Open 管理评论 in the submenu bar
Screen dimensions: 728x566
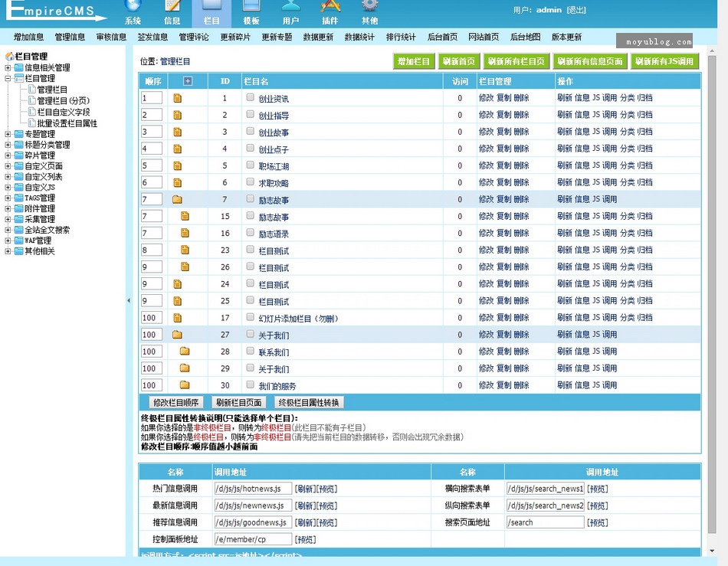(x=194, y=37)
